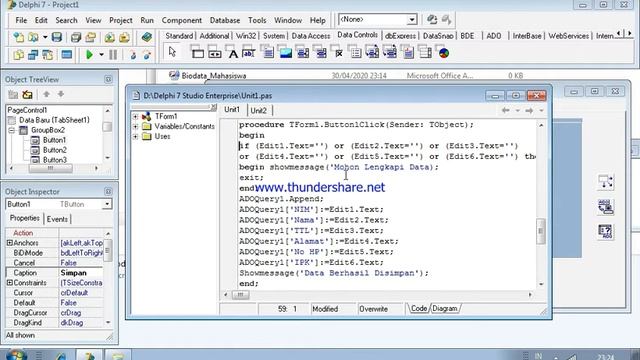Pick the DBImage component from the palette
The height and width of the screenshot is (360, 640).
[286, 53]
